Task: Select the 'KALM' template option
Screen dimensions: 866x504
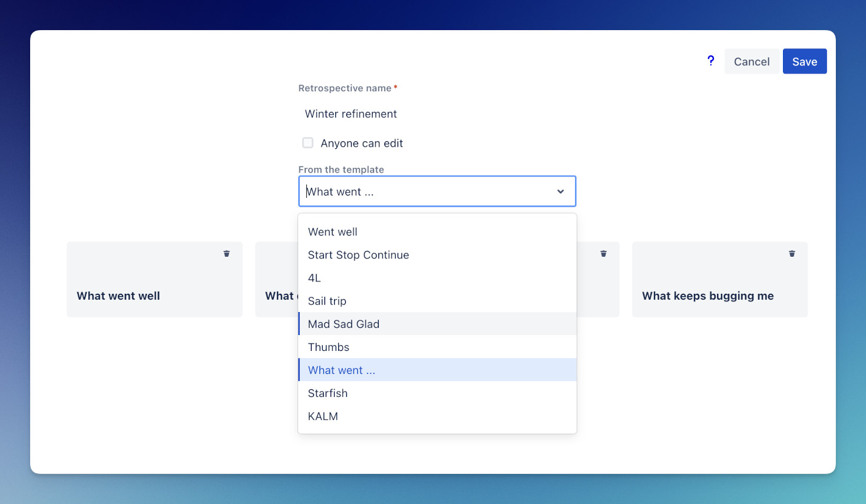Action: pyautogui.click(x=437, y=416)
